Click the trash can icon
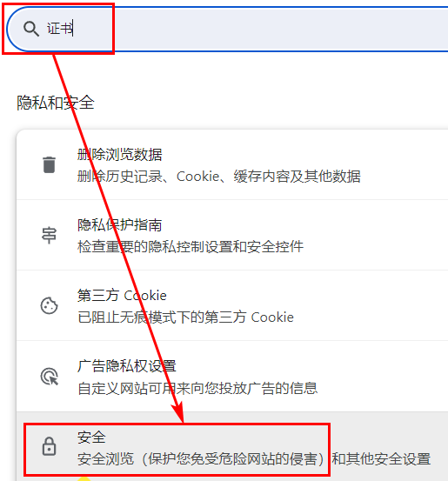 coord(49,164)
